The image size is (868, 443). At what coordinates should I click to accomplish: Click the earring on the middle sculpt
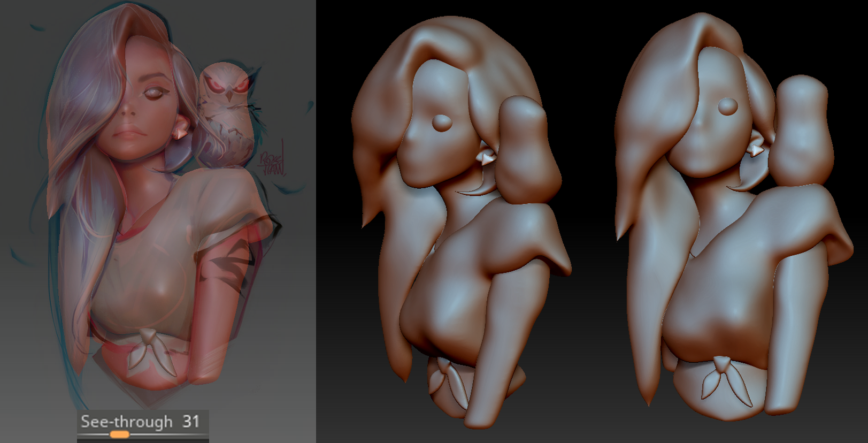click(x=486, y=157)
